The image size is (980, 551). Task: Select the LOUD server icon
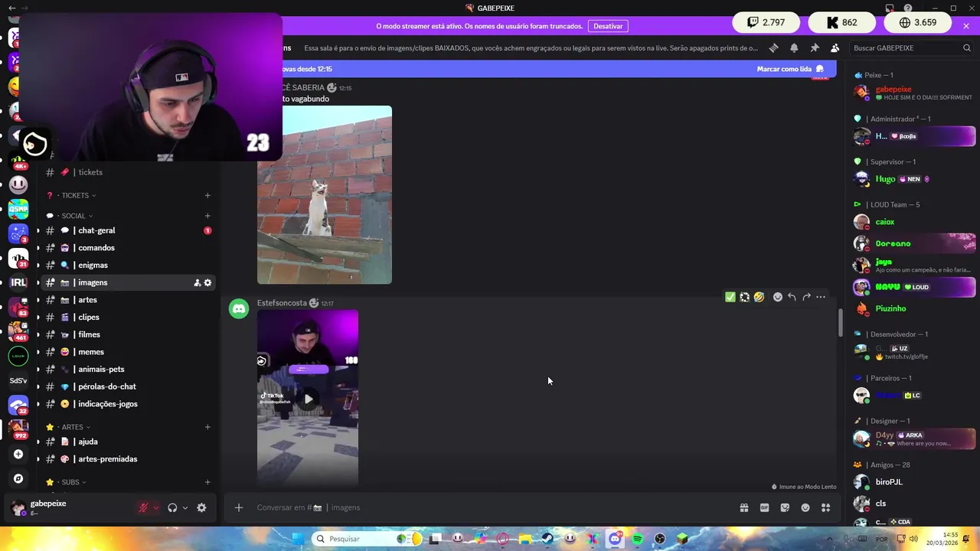pos(18,356)
